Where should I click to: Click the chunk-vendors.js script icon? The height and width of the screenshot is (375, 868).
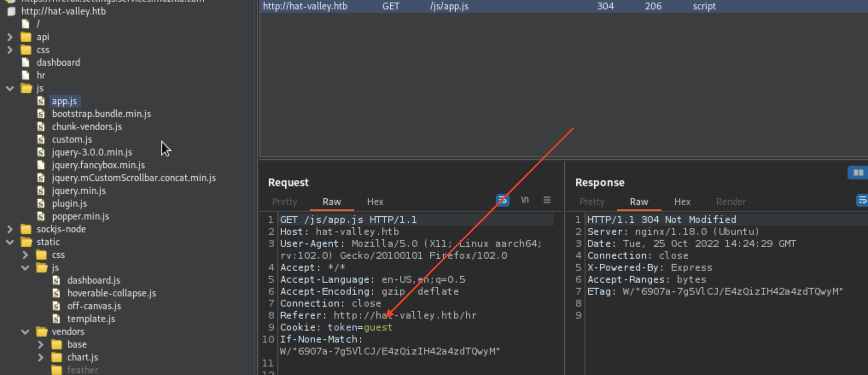pyautogui.click(x=41, y=126)
